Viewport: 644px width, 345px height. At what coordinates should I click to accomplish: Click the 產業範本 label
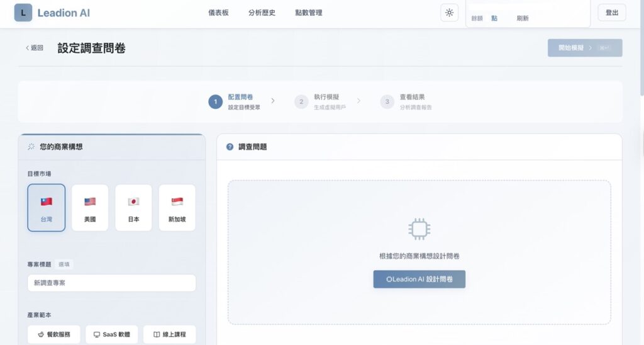tap(40, 315)
